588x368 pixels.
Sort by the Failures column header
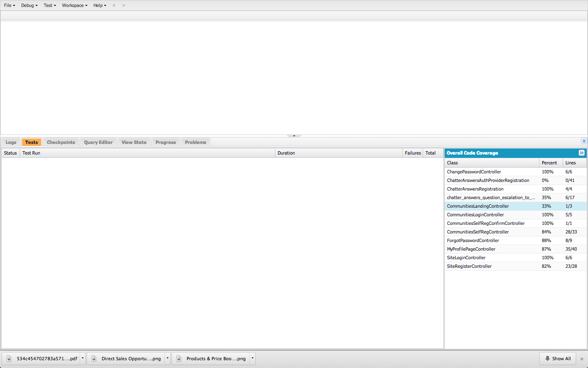[413, 153]
